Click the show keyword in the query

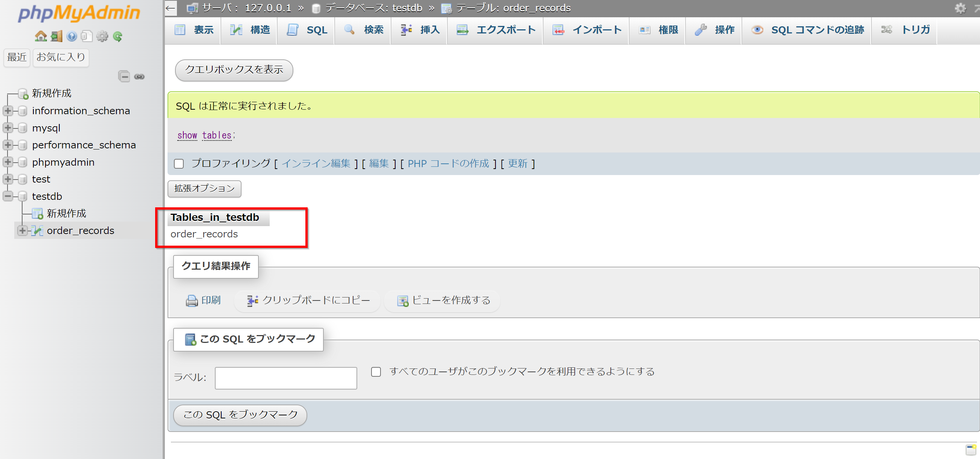coord(187,135)
